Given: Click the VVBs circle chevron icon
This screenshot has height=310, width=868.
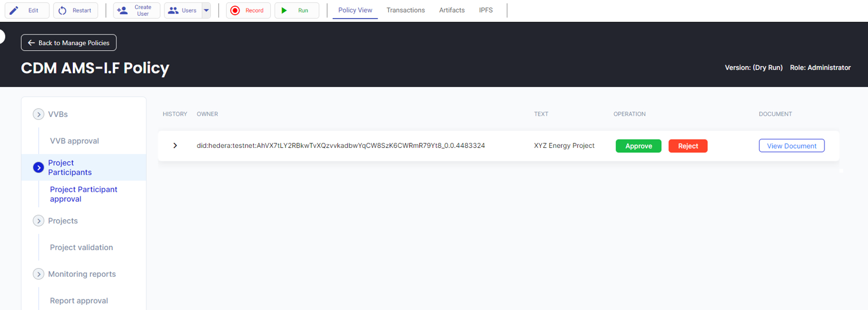Looking at the screenshot, I should (x=38, y=114).
